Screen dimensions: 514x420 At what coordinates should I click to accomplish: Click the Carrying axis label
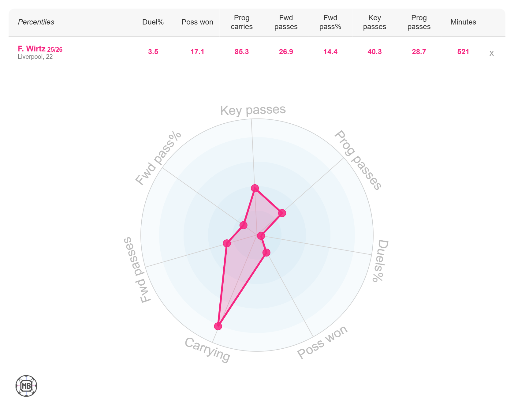coord(207,350)
